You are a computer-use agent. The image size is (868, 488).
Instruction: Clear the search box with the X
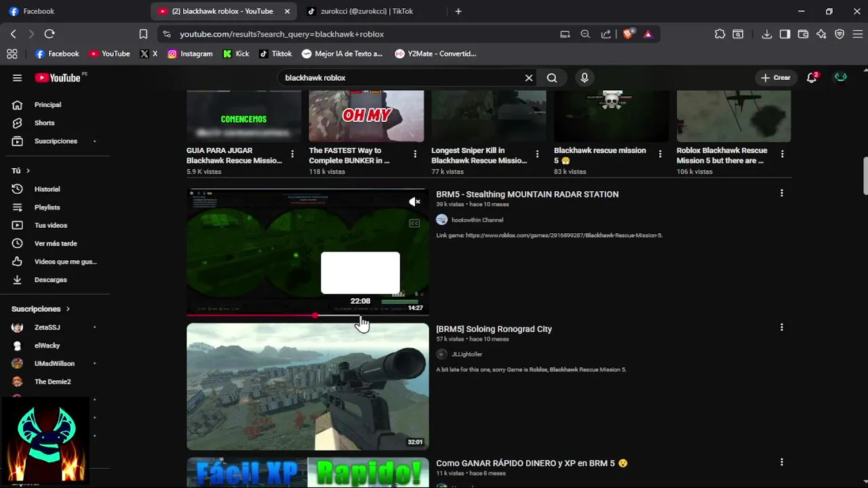[x=529, y=78]
